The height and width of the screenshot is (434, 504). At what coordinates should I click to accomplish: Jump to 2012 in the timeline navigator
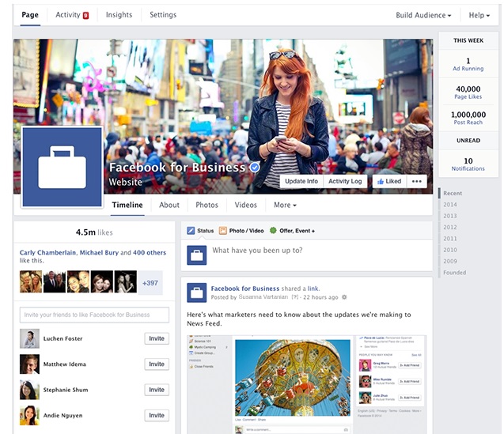click(x=450, y=227)
